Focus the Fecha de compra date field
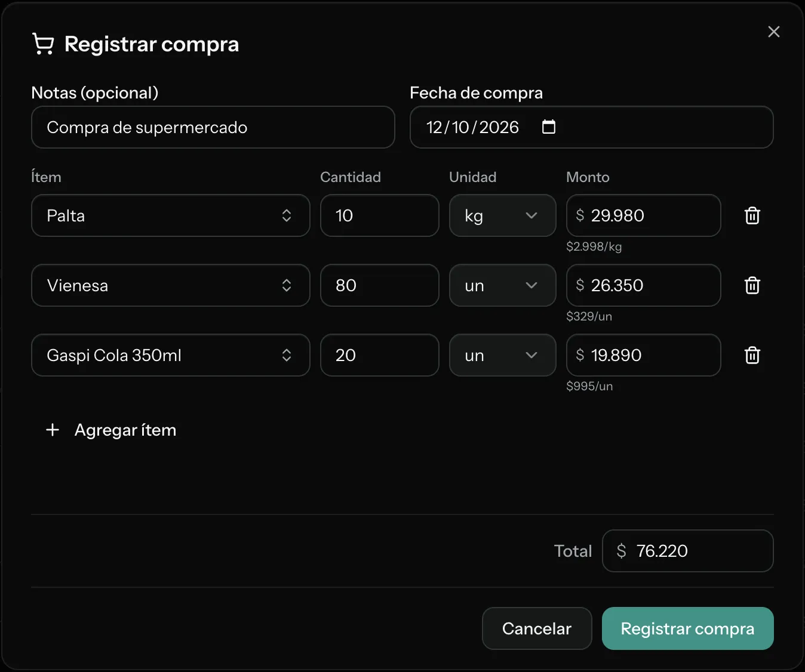The height and width of the screenshot is (672, 805). 592,127
